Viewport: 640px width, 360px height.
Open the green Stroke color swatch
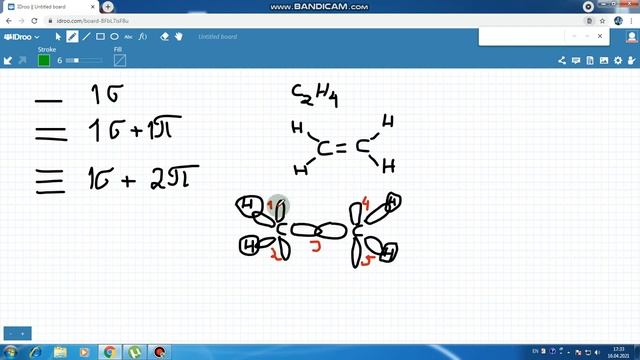44,60
